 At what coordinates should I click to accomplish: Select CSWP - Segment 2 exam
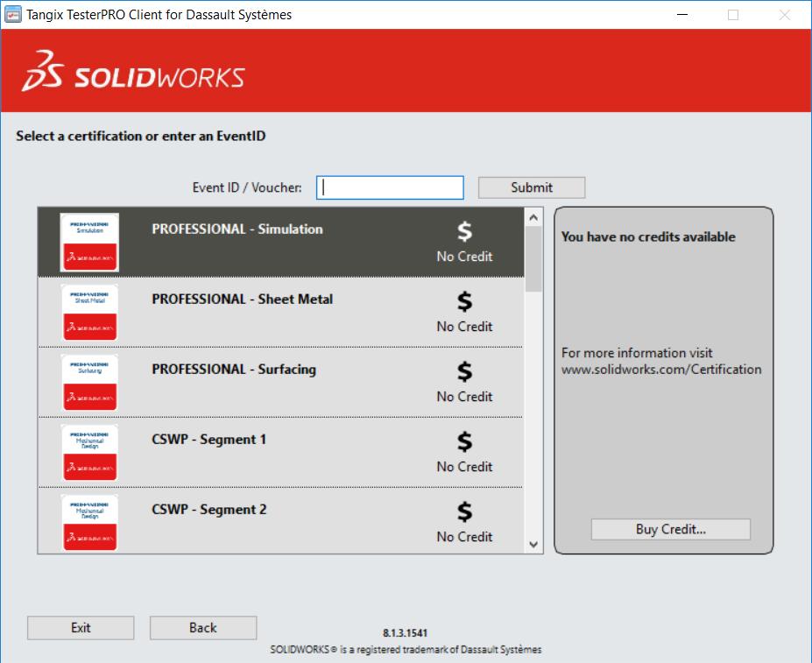(280, 520)
